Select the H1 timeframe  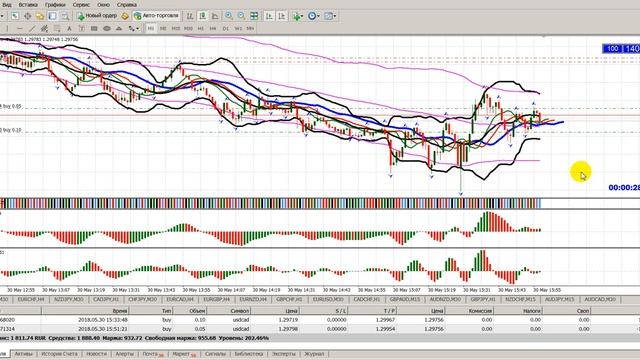click(x=201, y=29)
